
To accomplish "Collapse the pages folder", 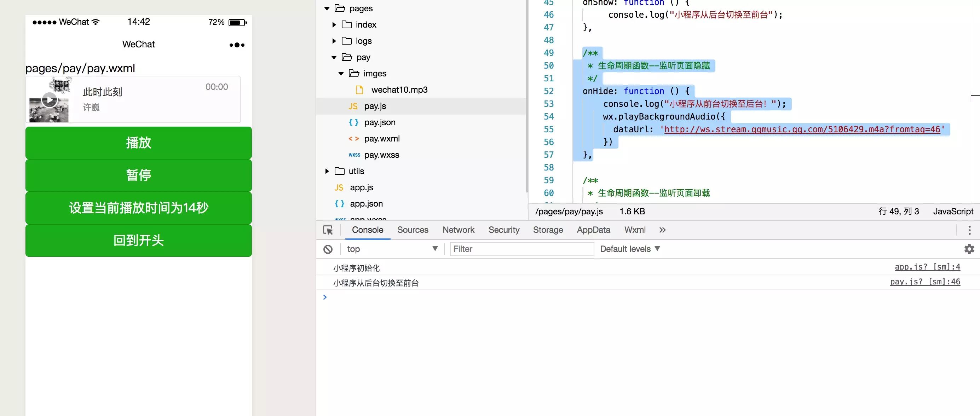I will pyautogui.click(x=327, y=8).
